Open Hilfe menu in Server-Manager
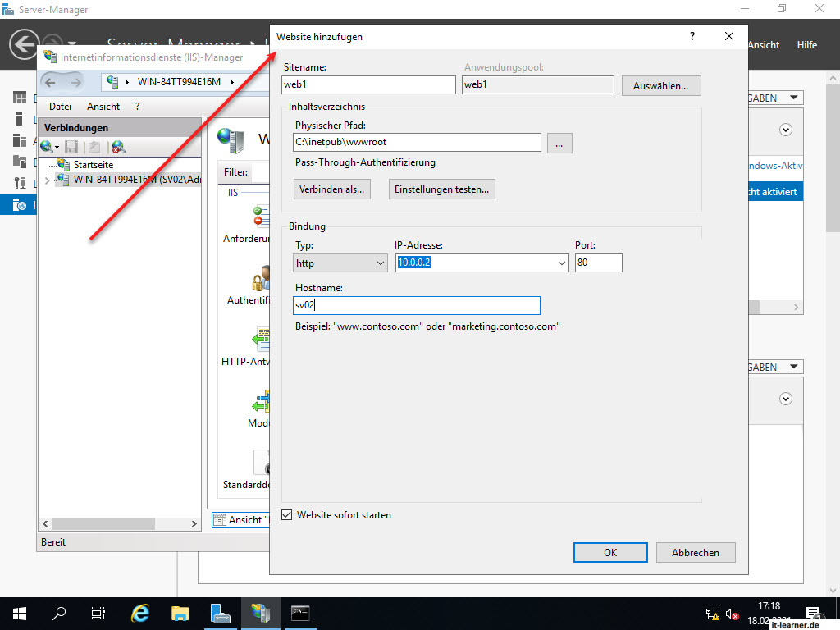Viewport: 840px width, 630px height. pos(807,45)
